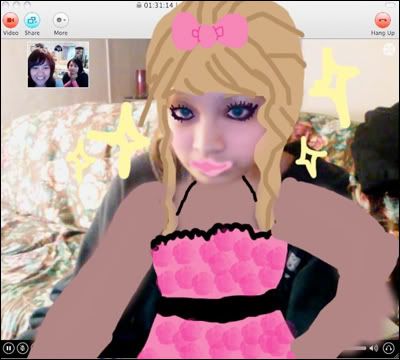Expand the More gear dropdown
Viewport: 400px width, 360px height.
[x=61, y=20]
